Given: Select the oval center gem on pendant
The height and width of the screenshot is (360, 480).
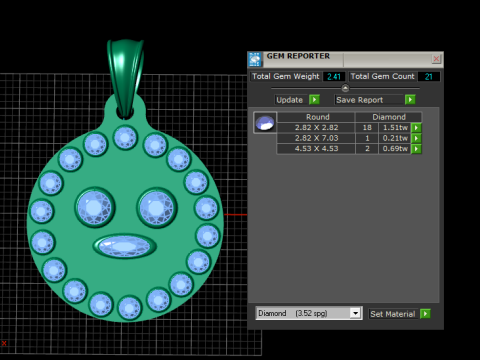Looking at the screenshot, I should (124, 246).
